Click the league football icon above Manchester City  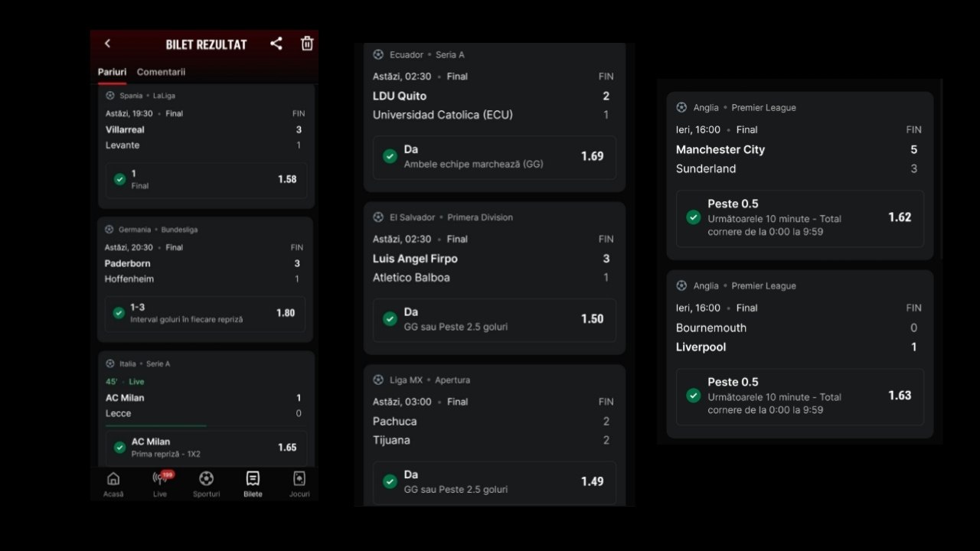pos(681,107)
